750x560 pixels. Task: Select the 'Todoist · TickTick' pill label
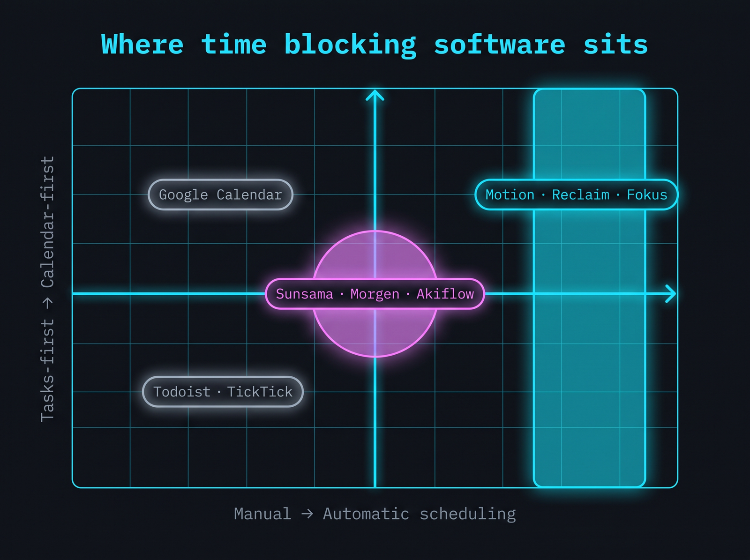223,392
